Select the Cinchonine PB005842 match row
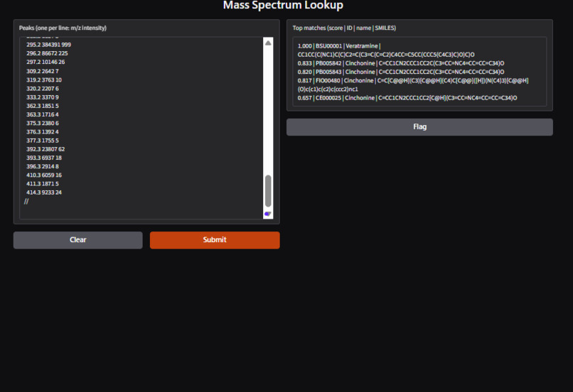This screenshot has width=573, height=392. [401, 63]
